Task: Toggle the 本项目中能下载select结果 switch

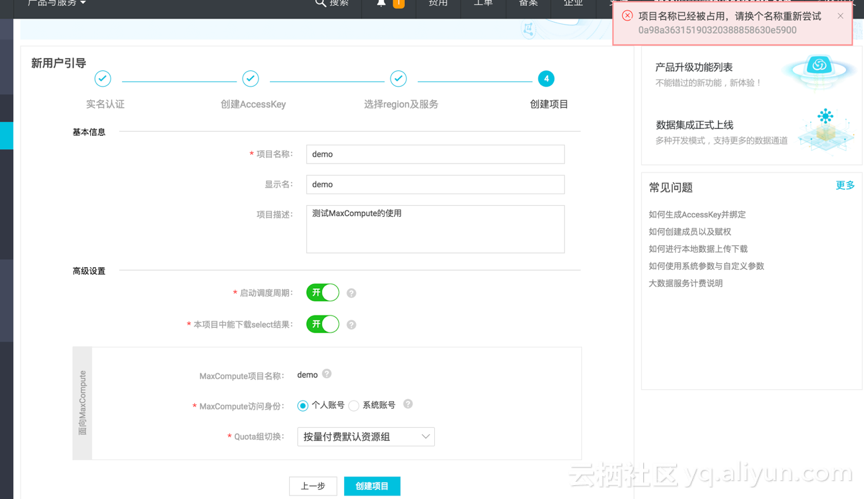Action: click(323, 324)
